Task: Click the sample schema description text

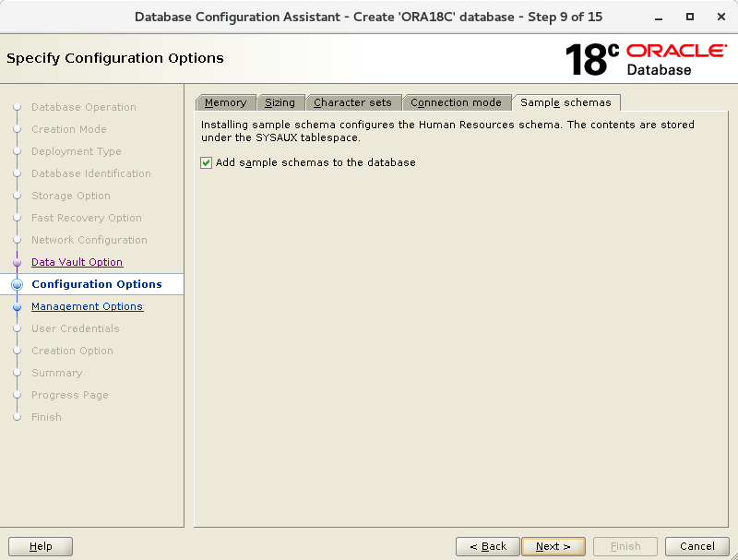Action: click(447, 131)
